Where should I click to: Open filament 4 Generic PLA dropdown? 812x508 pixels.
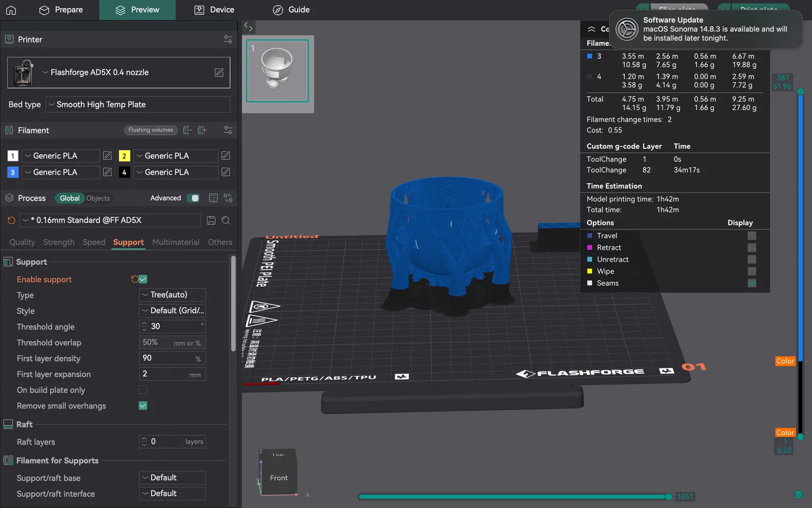tap(176, 172)
